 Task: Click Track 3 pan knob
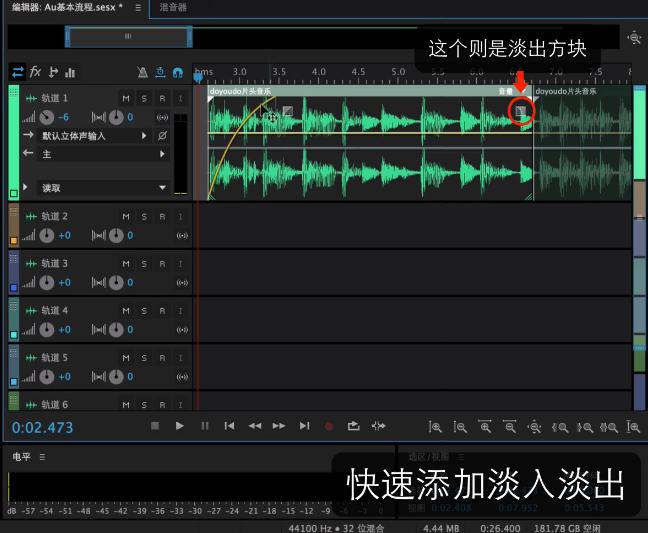pyautogui.click(x=116, y=283)
